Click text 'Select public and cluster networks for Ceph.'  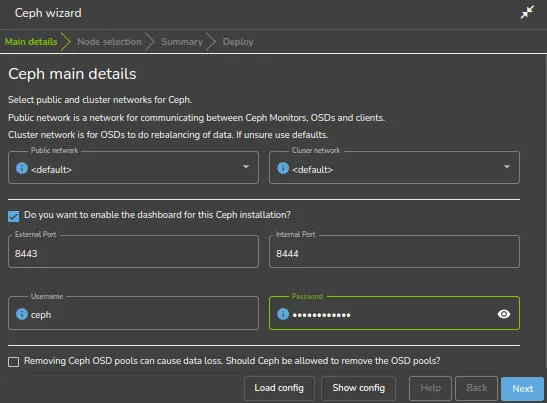coord(100,100)
